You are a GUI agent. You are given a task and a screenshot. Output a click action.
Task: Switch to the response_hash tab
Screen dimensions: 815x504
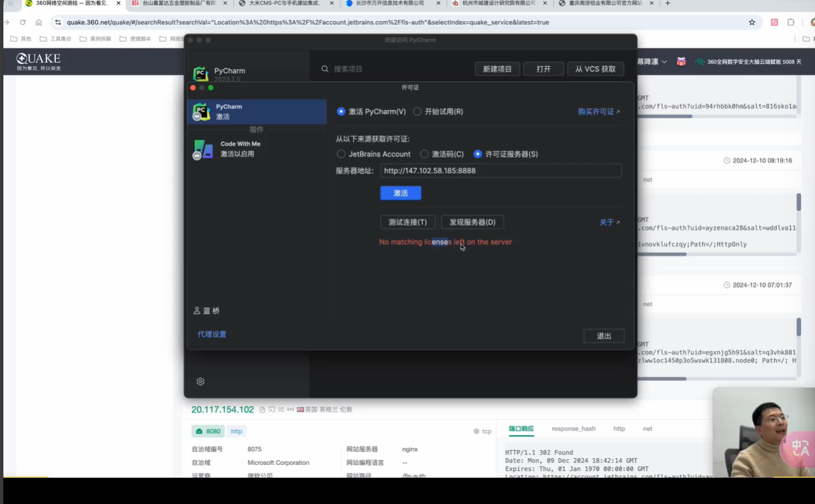click(x=573, y=429)
